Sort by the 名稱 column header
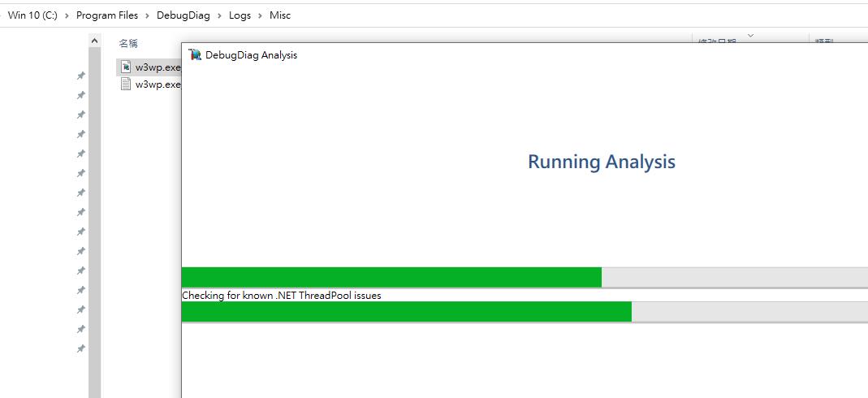Viewport: 868px width, 398px height. click(x=128, y=43)
